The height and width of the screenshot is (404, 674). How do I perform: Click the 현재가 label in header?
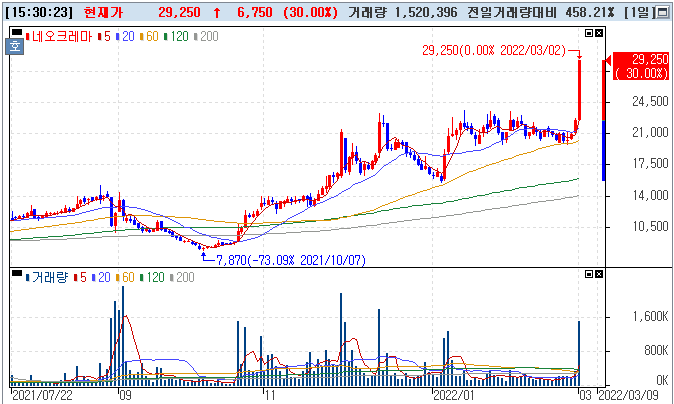click(x=103, y=12)
